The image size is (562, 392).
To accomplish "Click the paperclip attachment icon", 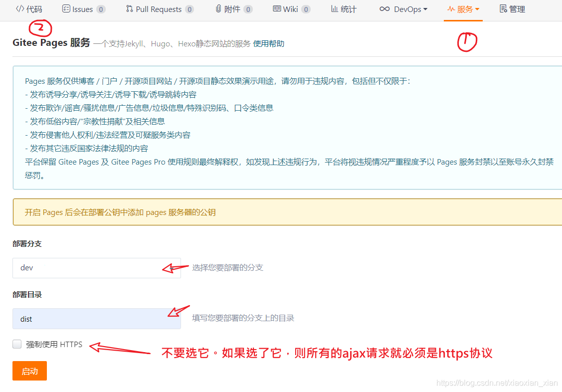I will tap(218, 9).
